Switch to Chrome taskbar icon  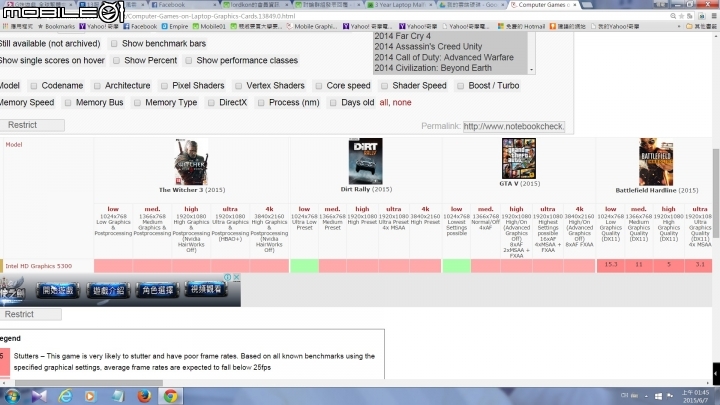pyautogui.click(x=171, y=396)
